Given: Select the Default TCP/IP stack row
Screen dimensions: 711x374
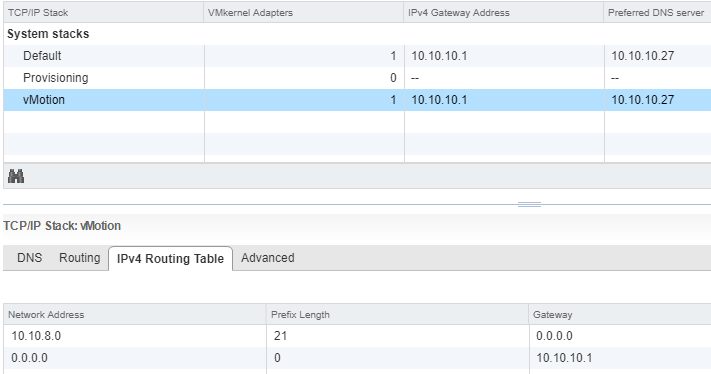Looking at the screenshot, I should pos(357,56).
